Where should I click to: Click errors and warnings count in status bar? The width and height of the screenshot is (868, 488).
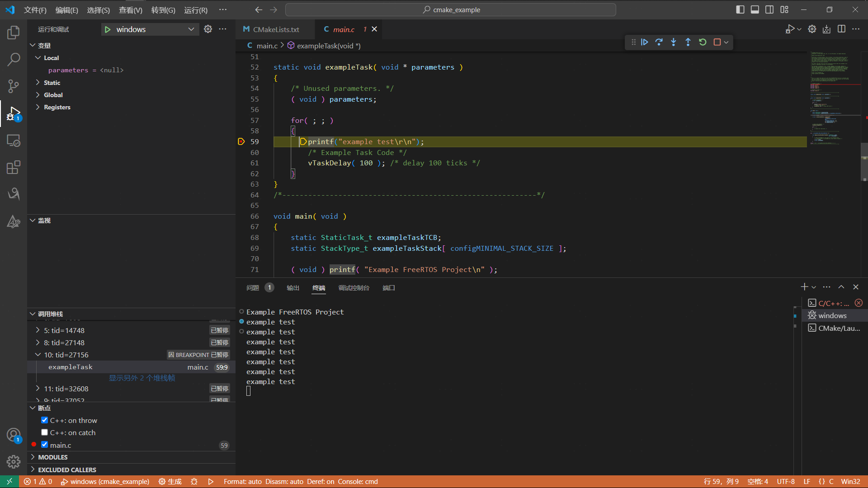[38, 482]
